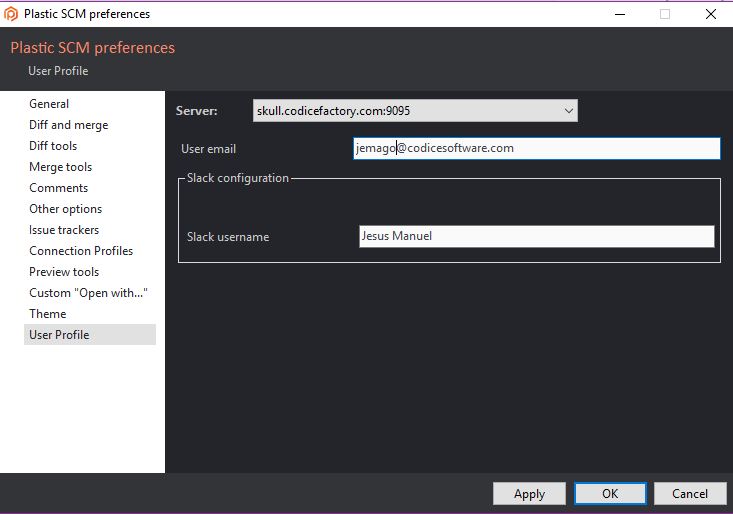Open Other options page
Image resolution: width=733 pixels, height=514 pixels.
tap(65, 209)
